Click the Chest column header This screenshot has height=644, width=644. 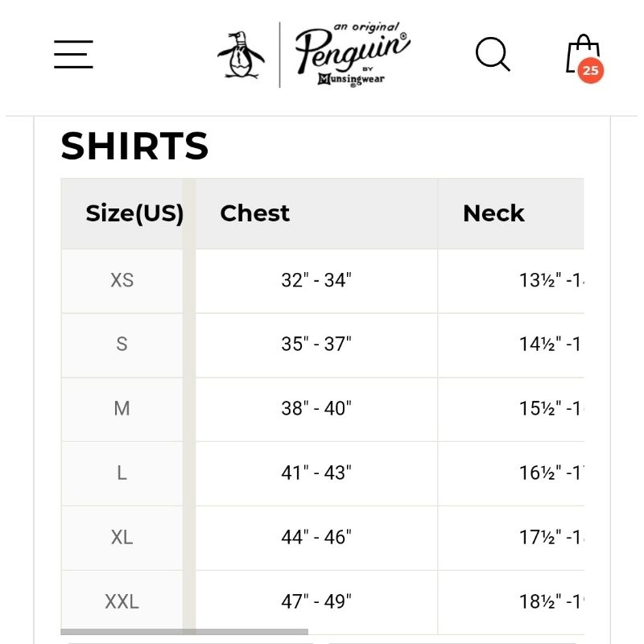click(x=254, y=213)
